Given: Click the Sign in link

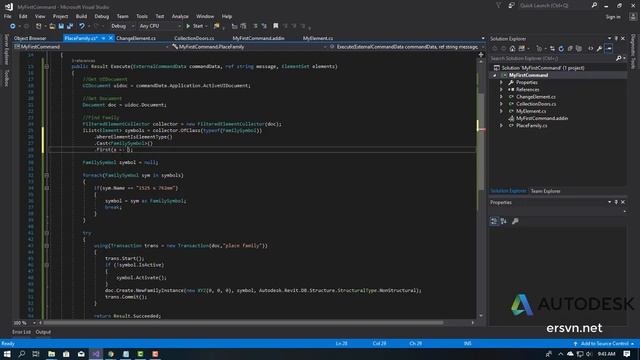Looking at the screenshot, I should [x=613, y=17].
